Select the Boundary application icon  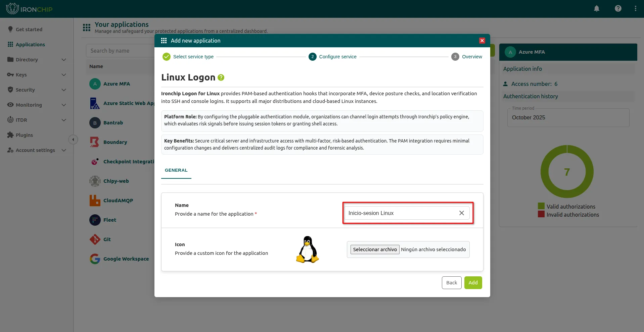95,142
